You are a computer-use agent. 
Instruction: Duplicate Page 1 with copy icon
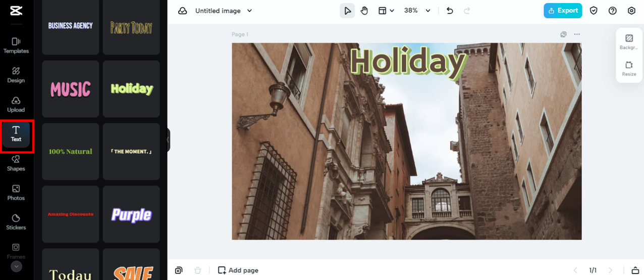click(x=564, y=34)
